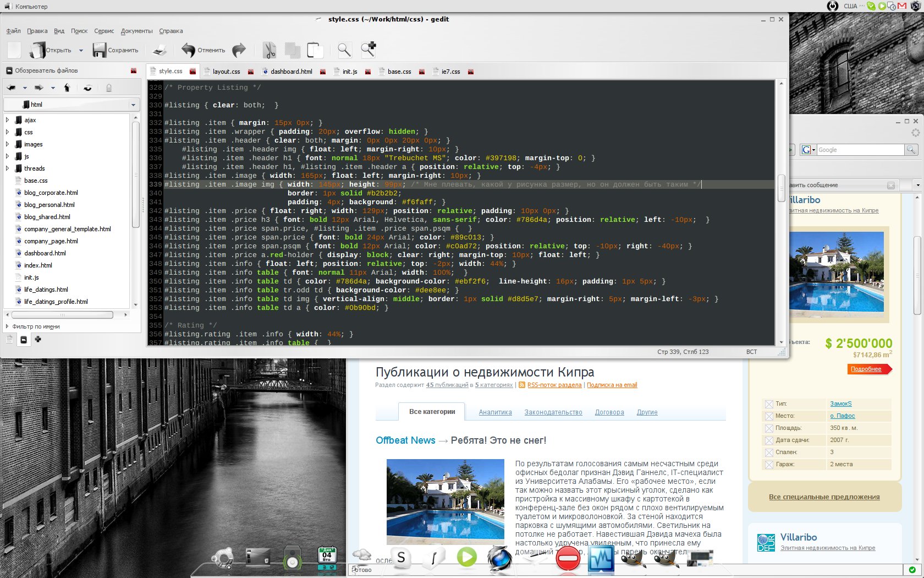
Task: Open the html folder location combo box
Action: coord(72,105)
